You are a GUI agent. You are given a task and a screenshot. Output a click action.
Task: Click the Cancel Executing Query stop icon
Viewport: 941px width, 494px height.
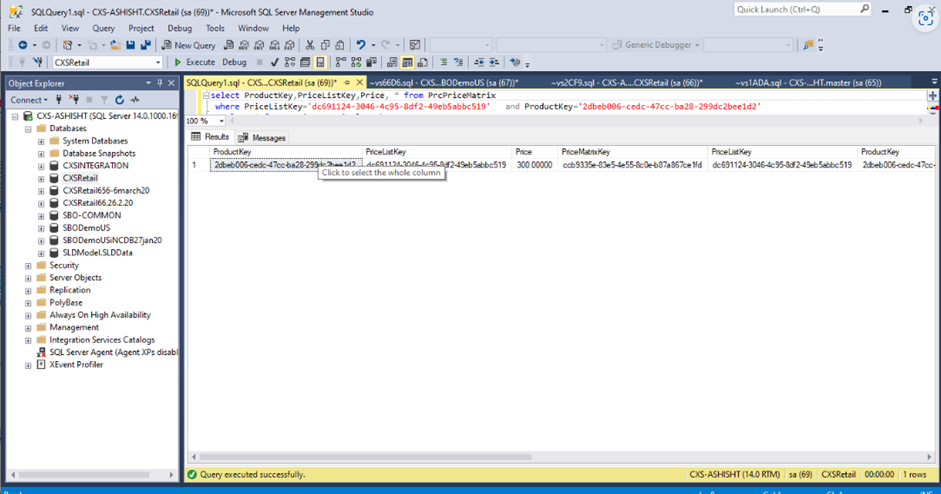(259, 62)
